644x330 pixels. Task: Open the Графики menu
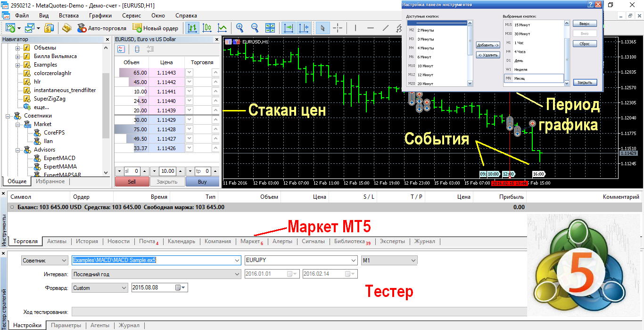(100, 16)
